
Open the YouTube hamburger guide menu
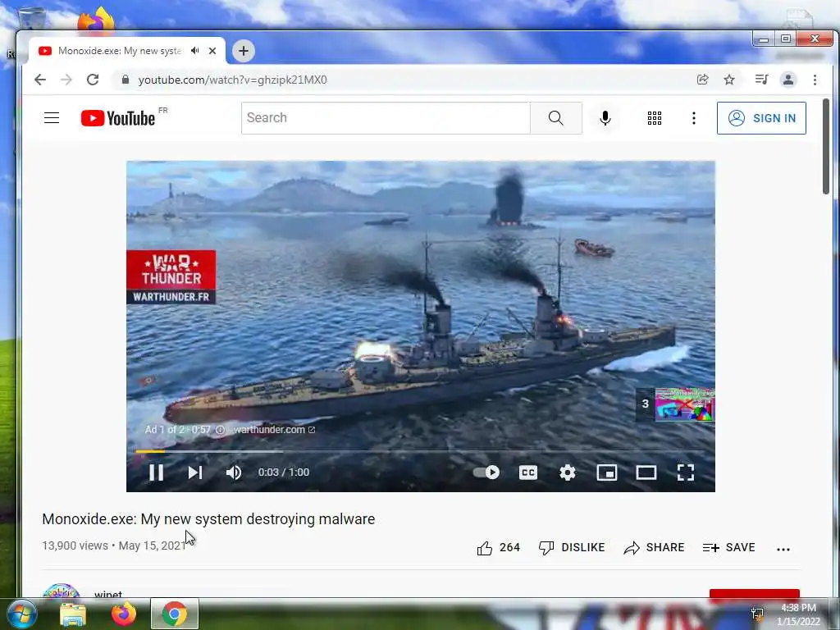pos(52,118)
